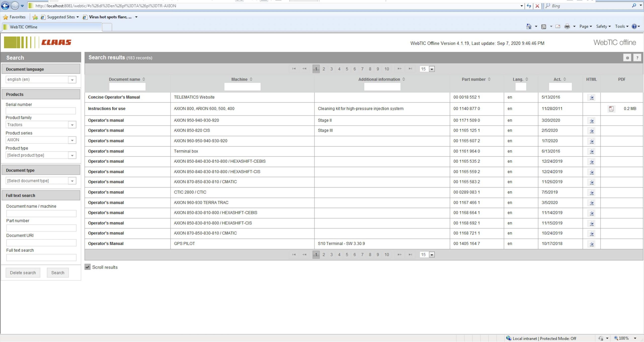
Task: Open HTML manual for CTIC 2800 / CTIC
Action: (591, 192)
